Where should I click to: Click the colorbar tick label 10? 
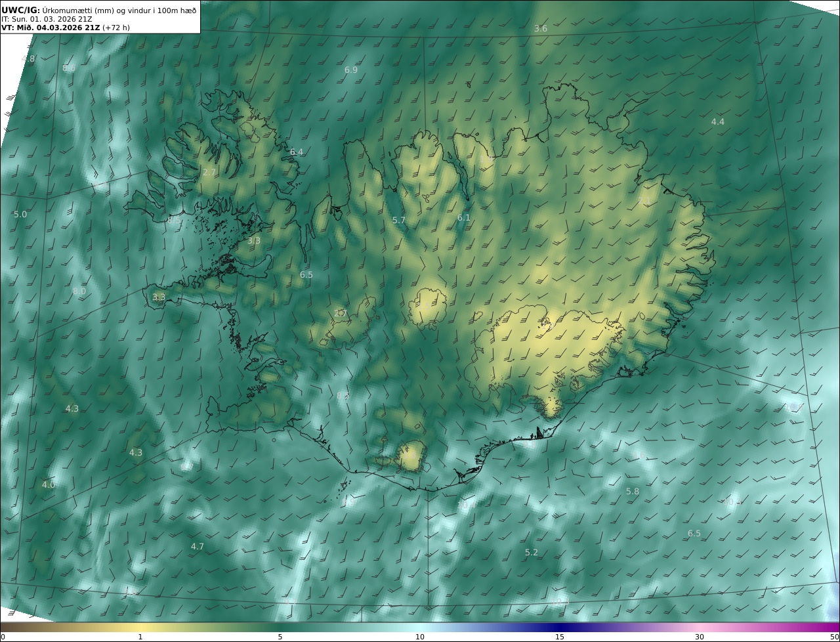(420, 637)
